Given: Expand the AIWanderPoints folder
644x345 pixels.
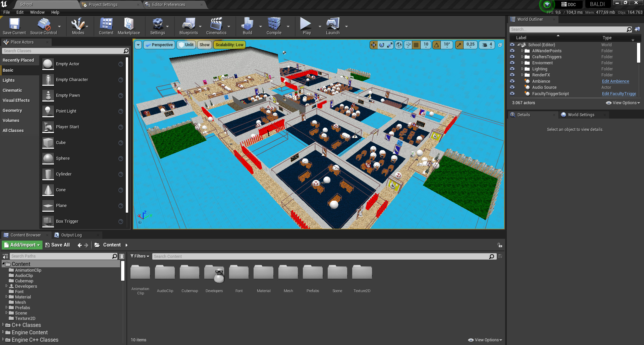Looking at the screenshot, I should click(523, 51).
